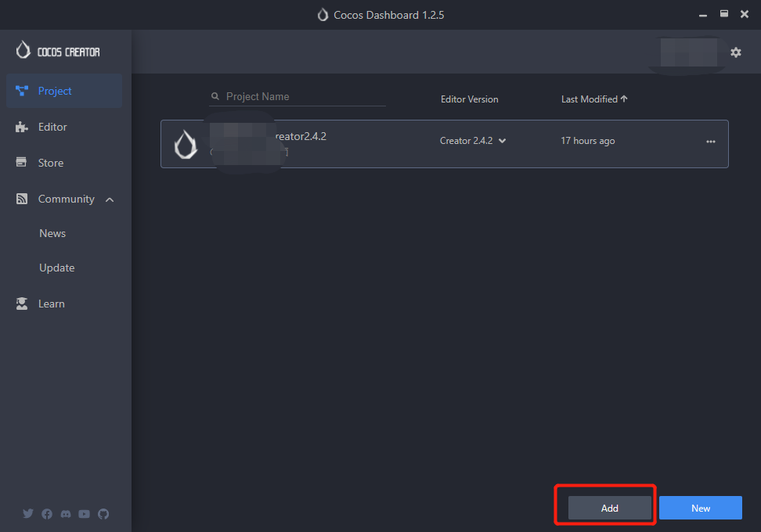Click the Editor Version column header
Viewport: 761px width, 532px height.
[469, 99]
